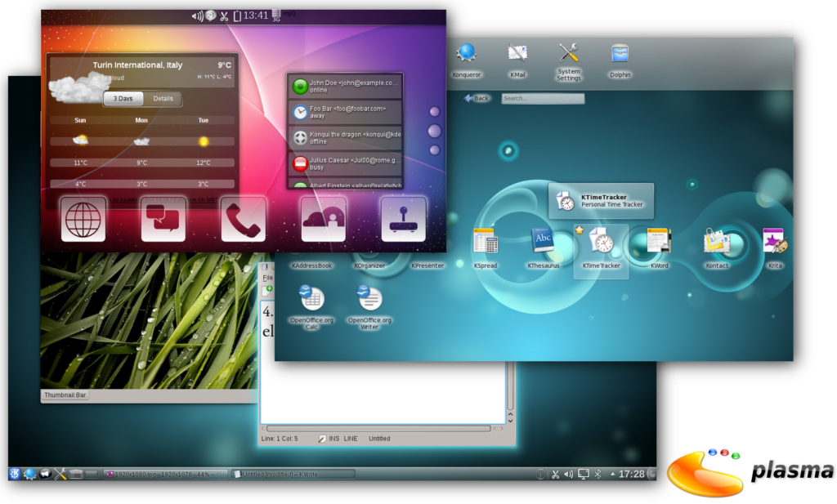Select the 3 Days weather tab
The image size is (837, 504).
[x=123, y=99]
